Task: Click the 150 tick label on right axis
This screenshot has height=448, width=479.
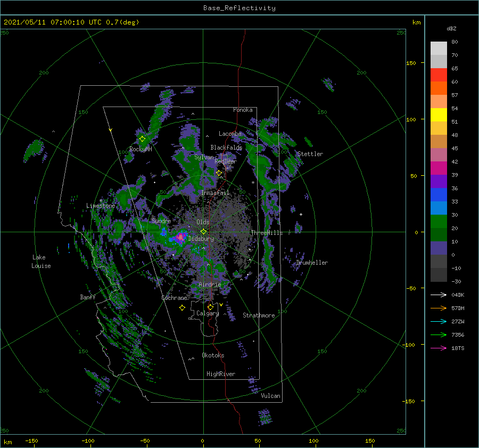Action: [x=411, y=63]
